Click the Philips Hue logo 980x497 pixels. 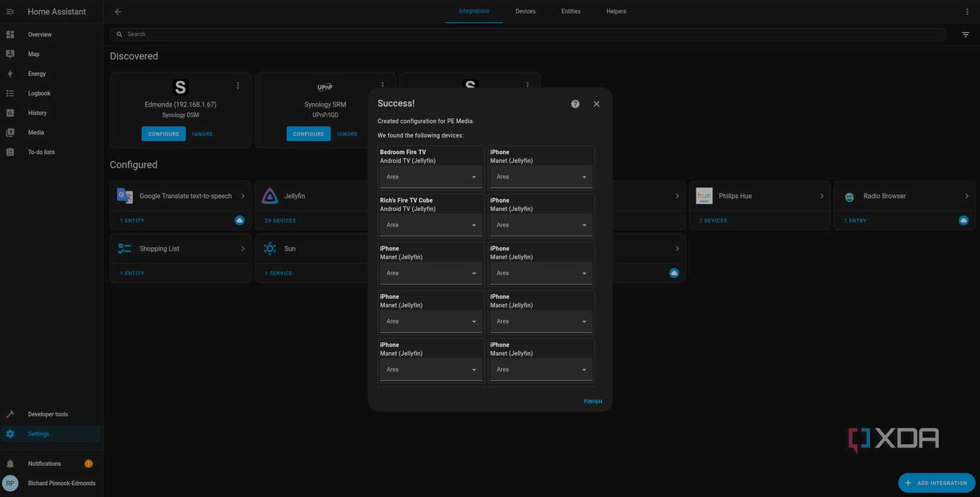tap(704, 196)
